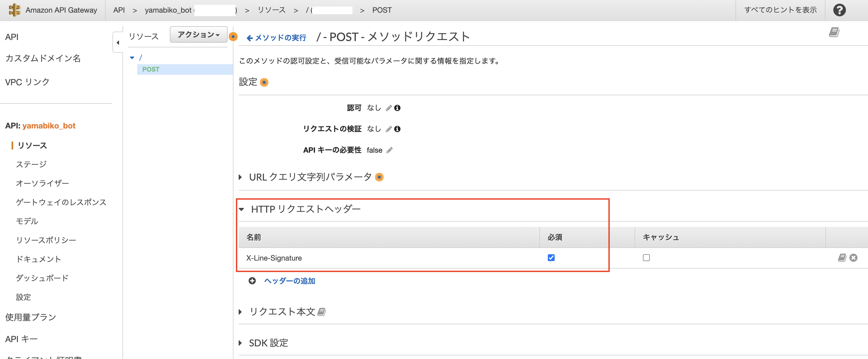The image size is (868, 359).
Task: Click リソース breadcrumb in top bar
Action: [272, 10]
